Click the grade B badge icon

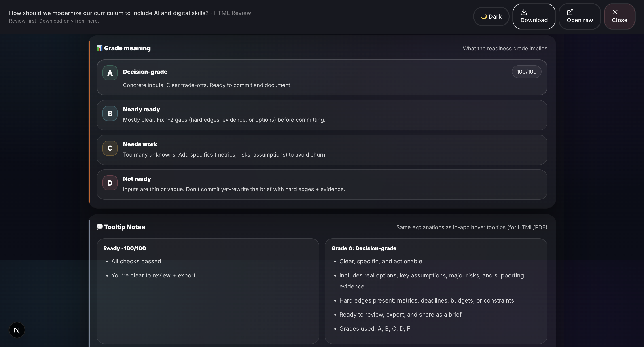[x=110, y=113]
